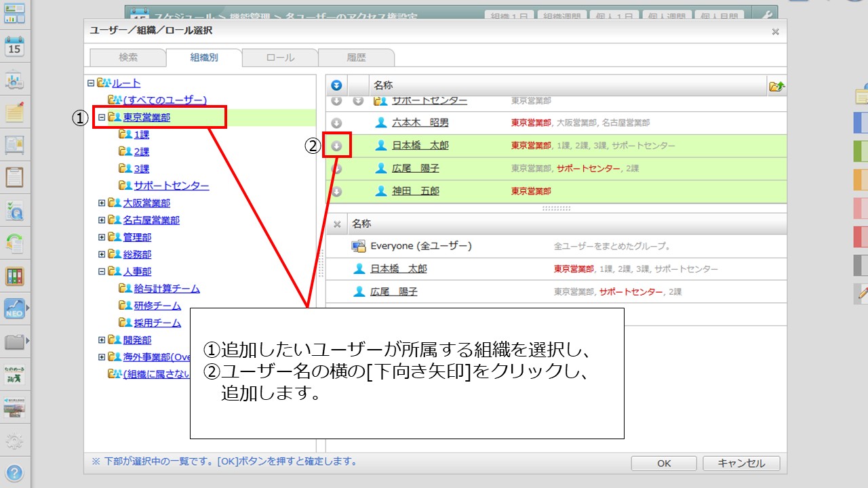The image size is (868, 488).
Task: Click the wrench settings icon at top right
Action: (768, 15)
